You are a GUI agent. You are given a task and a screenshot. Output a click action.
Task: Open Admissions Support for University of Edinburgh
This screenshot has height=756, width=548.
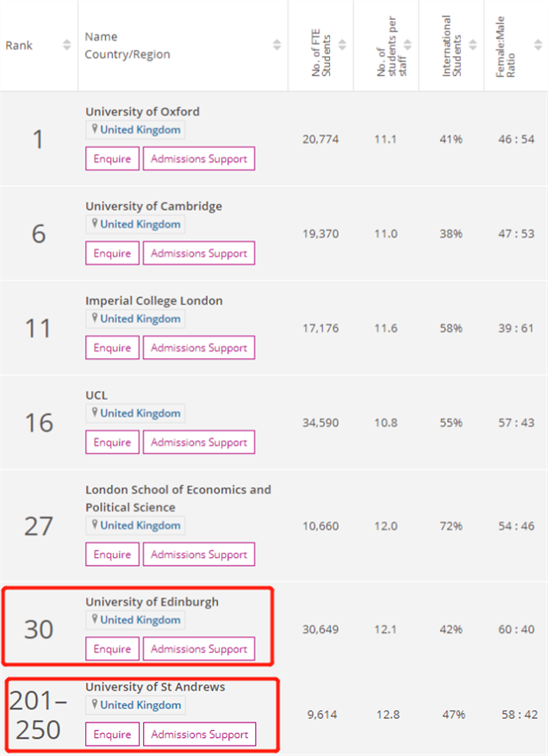199,649
